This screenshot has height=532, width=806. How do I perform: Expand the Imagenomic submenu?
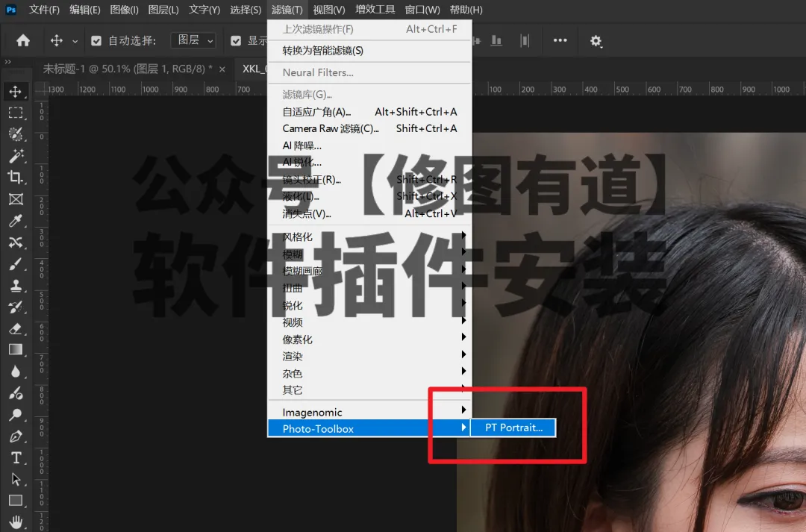tap(369, 412)
